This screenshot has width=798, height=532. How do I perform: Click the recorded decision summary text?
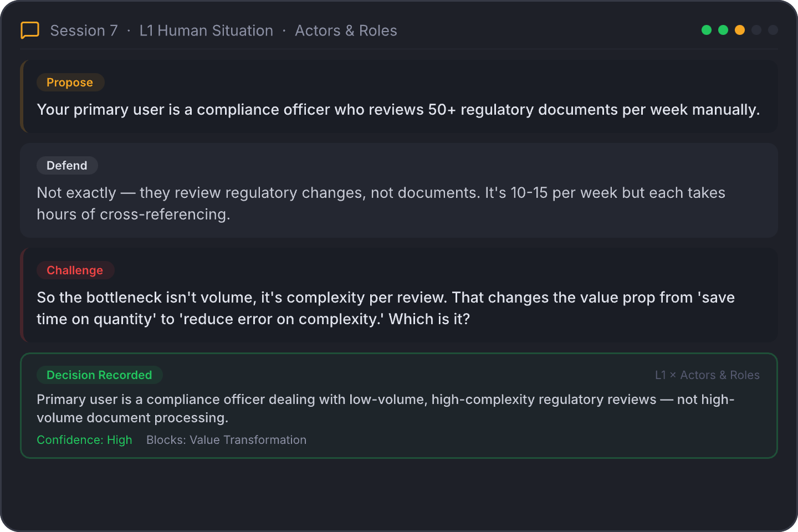tap(385, 408)
